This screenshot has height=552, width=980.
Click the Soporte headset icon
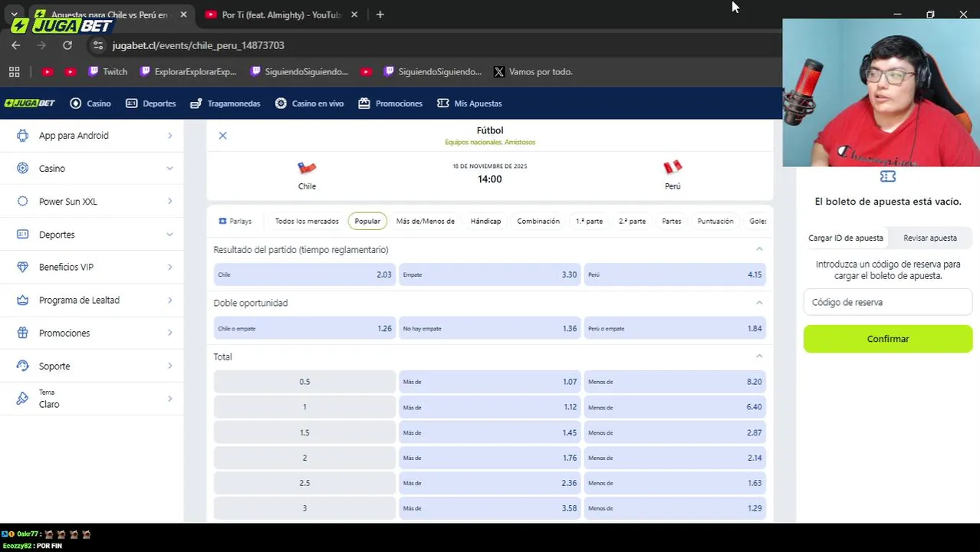click(23, 366)
